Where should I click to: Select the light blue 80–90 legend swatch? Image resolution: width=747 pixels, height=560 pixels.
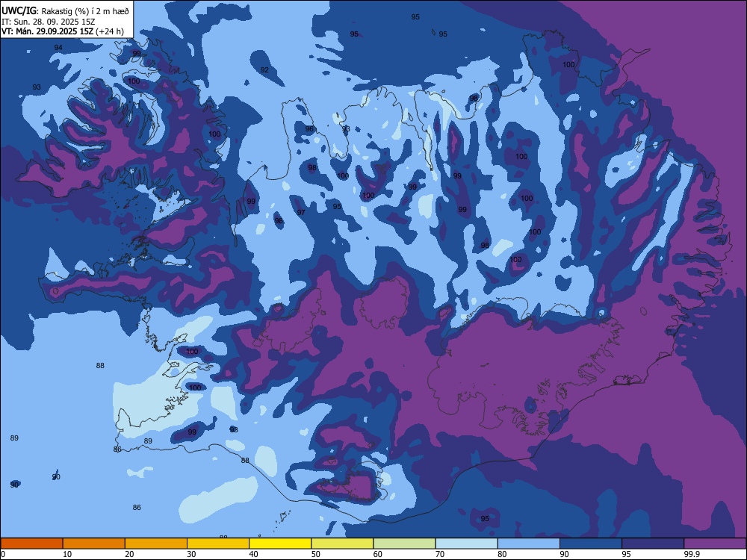[529, 544]
